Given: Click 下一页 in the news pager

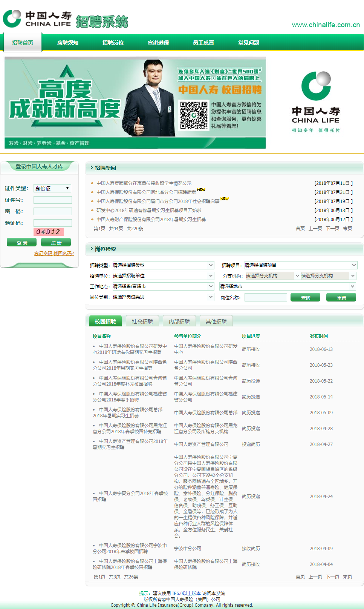Looking at the screenshot, I should [332, 229].
